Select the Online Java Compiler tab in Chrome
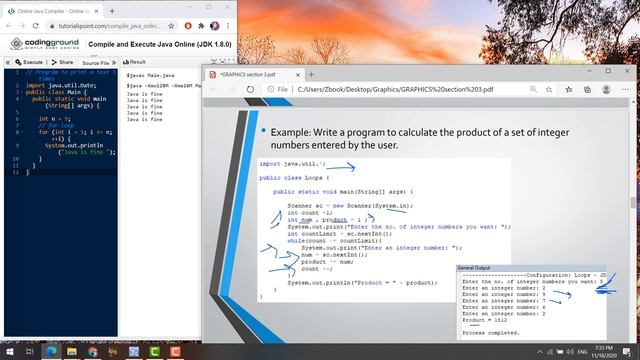 (53, 11)
